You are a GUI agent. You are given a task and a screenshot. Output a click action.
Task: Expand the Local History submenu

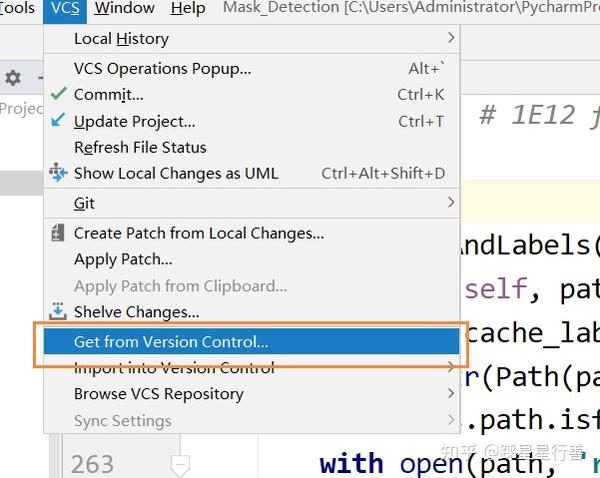(x=451, y=39)
